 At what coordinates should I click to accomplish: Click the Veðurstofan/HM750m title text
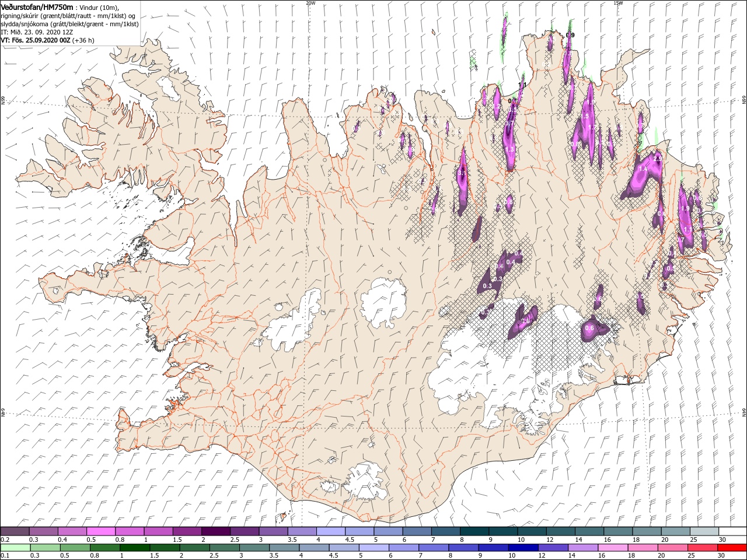point(37,7)
